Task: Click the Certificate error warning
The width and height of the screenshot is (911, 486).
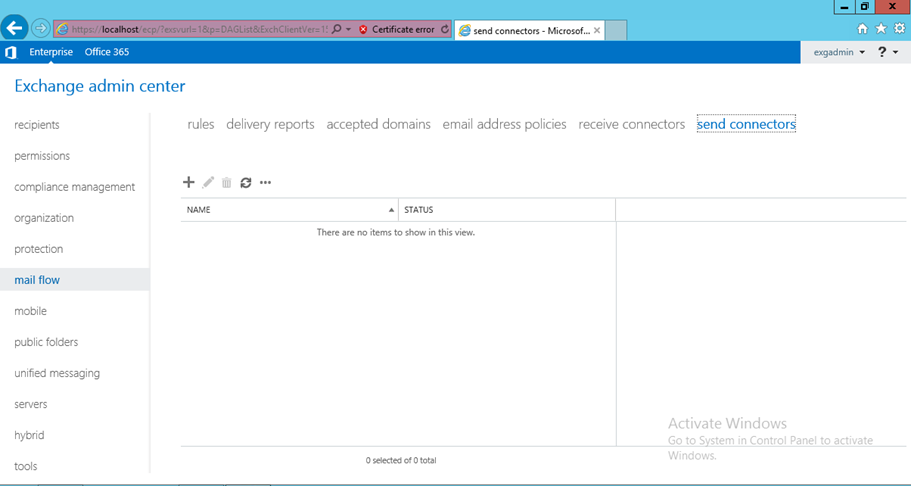Action: pyautogui.click(x=397, y=29)
